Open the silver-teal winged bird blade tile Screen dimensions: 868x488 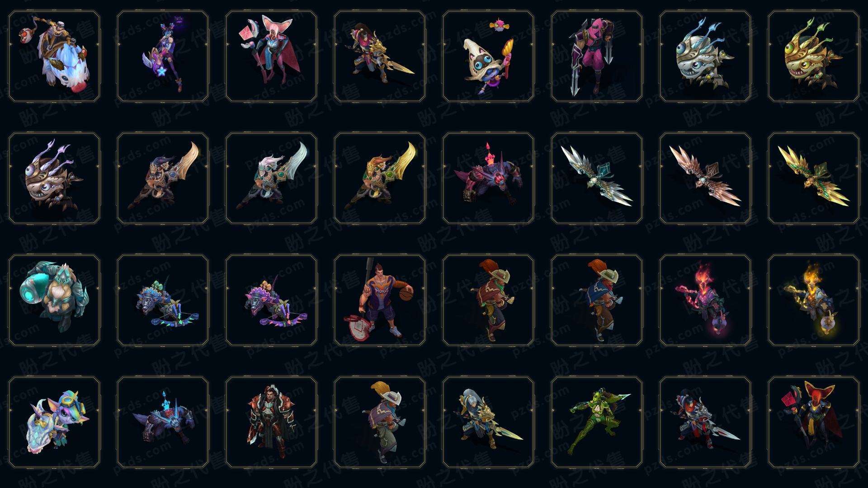597,178
